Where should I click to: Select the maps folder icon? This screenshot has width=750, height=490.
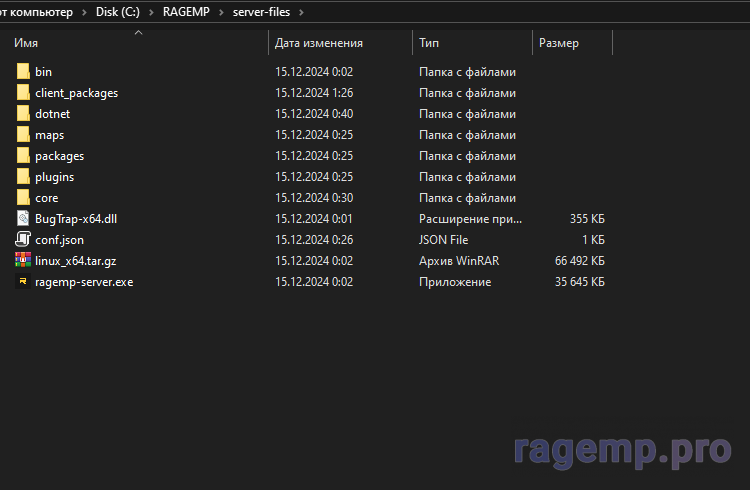click(x=23, y=134)
